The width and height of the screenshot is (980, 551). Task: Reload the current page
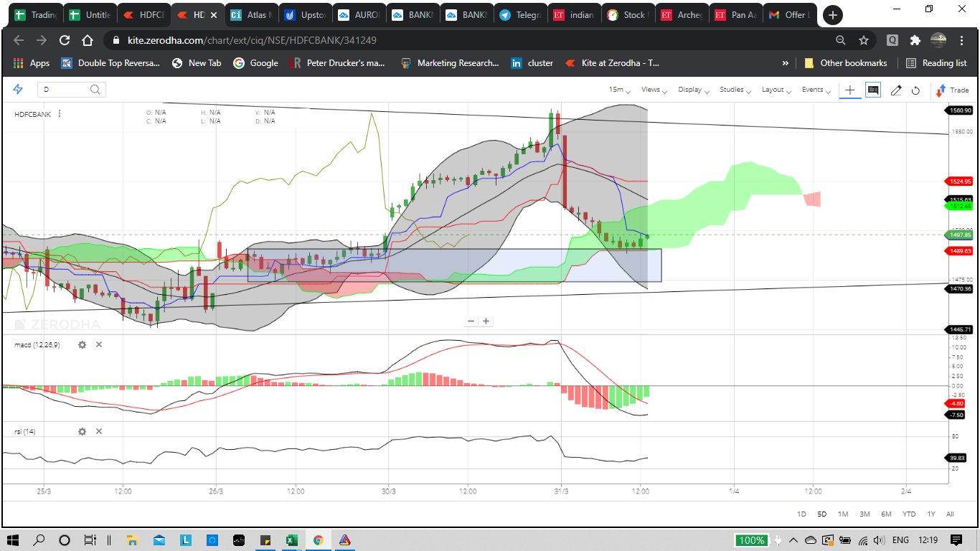click(x=65, y=40)
